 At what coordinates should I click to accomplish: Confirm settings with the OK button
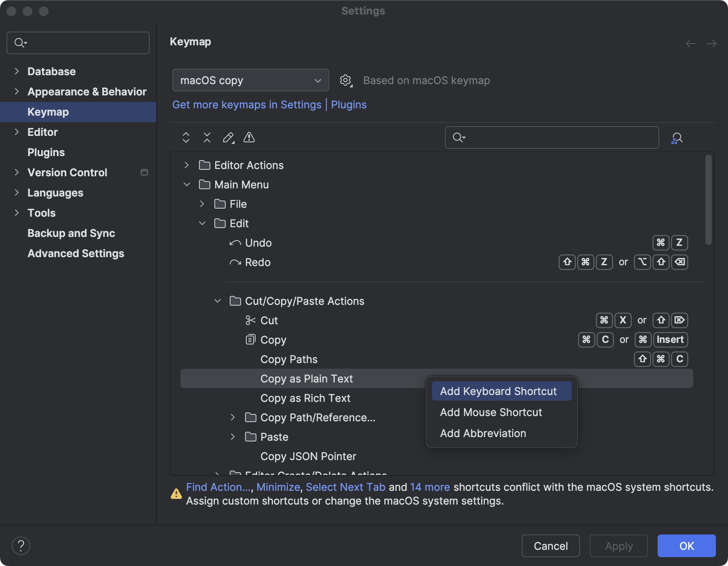pos(686,546)
